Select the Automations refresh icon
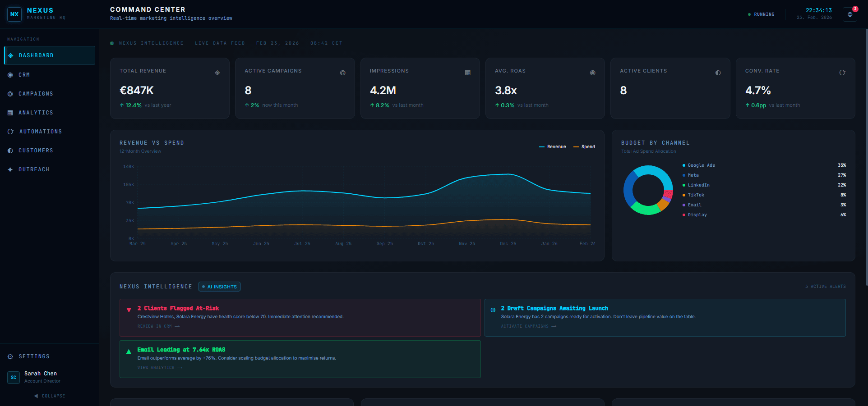868x406 pixels. click(x=10, y=131)
